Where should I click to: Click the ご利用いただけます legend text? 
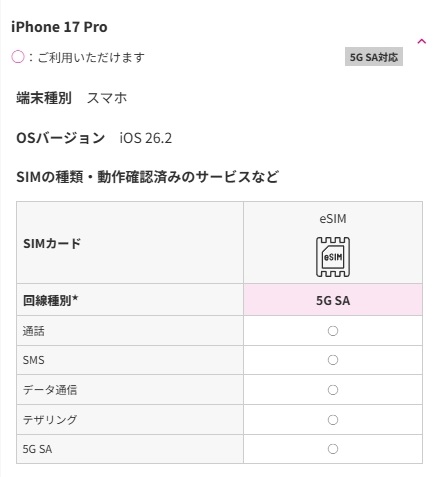click(x=91, y=57)
